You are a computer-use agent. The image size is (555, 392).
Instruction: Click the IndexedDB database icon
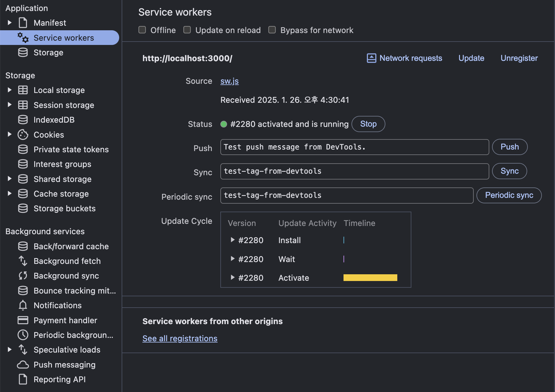point(23,120)
